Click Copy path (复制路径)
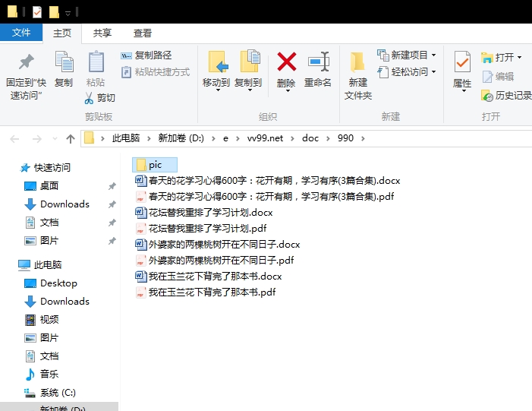The image size is (532, 411). pyautogui.click(x=146, y=55)
